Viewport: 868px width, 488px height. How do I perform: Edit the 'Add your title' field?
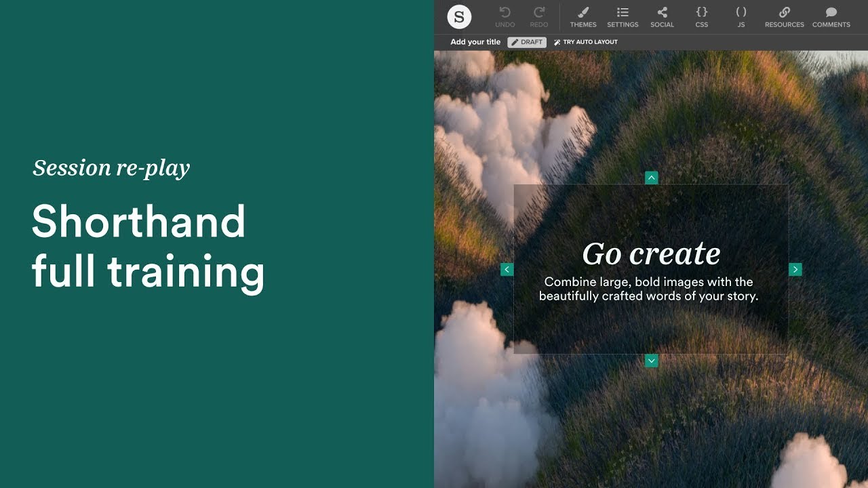pyautogui.click(x=475, y=42)
